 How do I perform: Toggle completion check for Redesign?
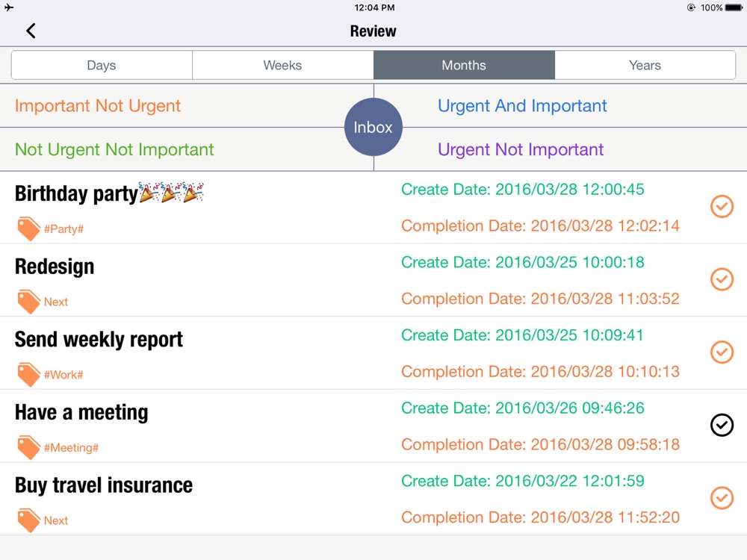[x=722, y=279]
